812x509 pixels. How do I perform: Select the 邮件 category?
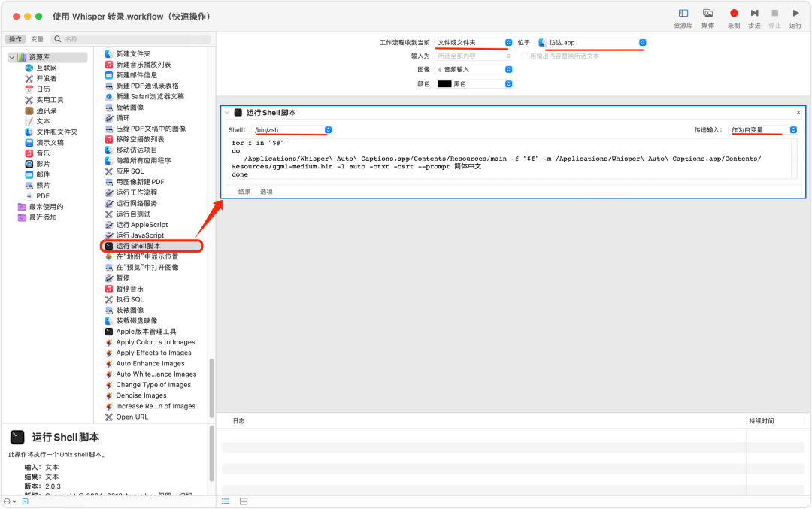(x=43, y=174)
